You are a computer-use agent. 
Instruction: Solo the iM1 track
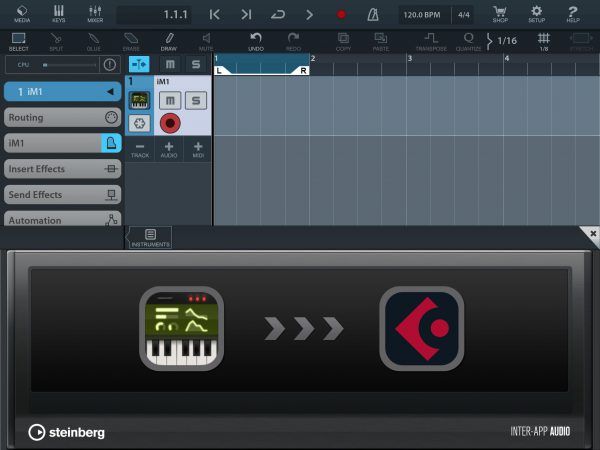196,100
